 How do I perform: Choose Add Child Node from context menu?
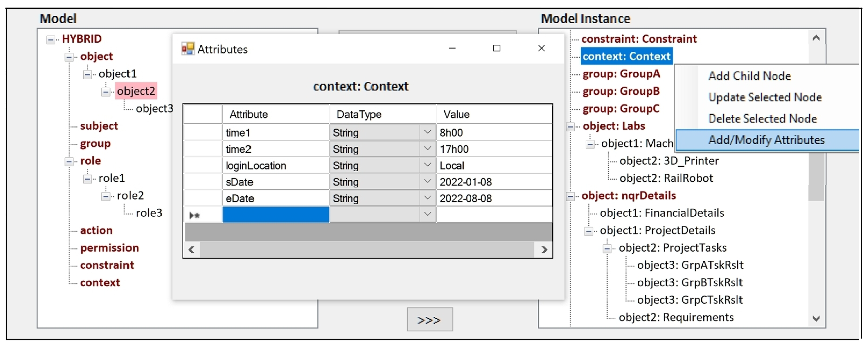coord(749,76)
